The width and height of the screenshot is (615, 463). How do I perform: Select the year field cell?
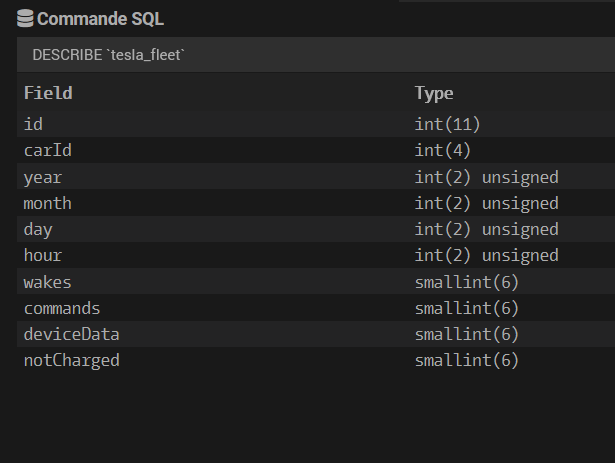43,177
